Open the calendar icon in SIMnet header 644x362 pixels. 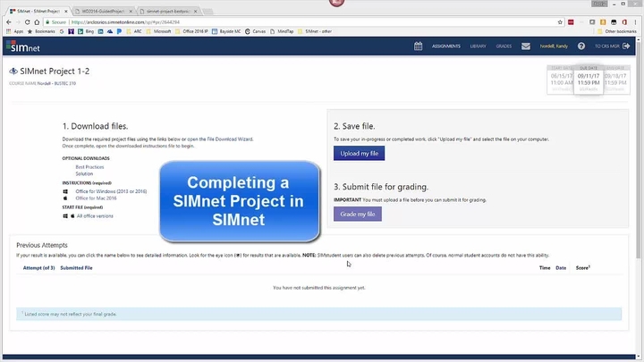point(418,46)
